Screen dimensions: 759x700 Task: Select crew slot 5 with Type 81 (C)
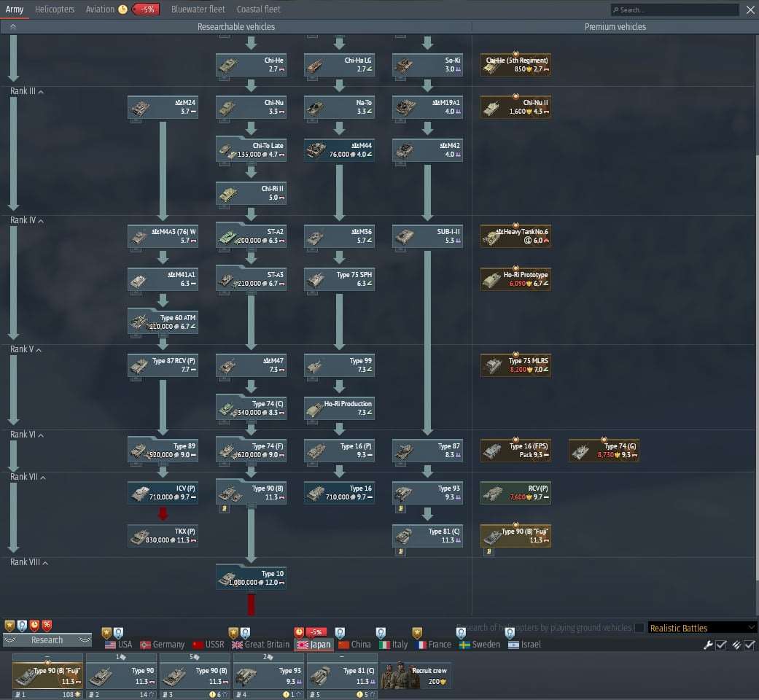click(x=342, y=676)
